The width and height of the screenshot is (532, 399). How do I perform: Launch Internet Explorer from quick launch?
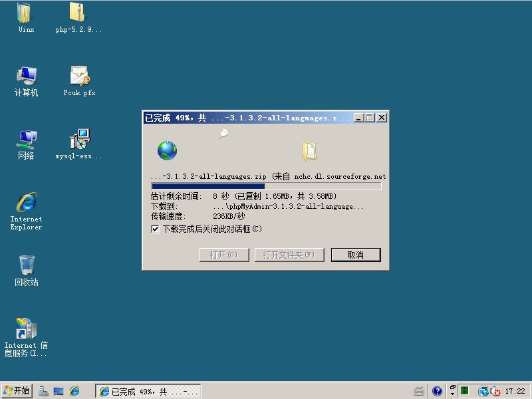74,391
